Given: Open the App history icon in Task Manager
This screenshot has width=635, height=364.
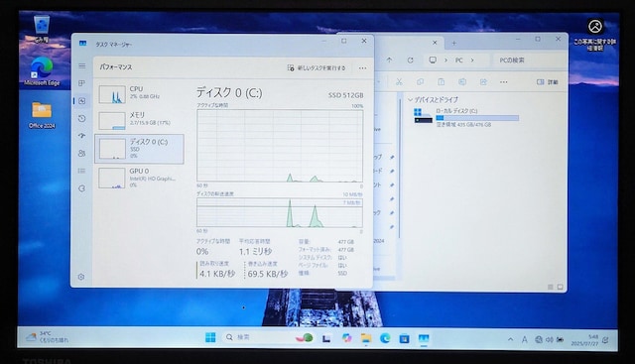Looking at the screenshot, I should click(x=81, y=118).
